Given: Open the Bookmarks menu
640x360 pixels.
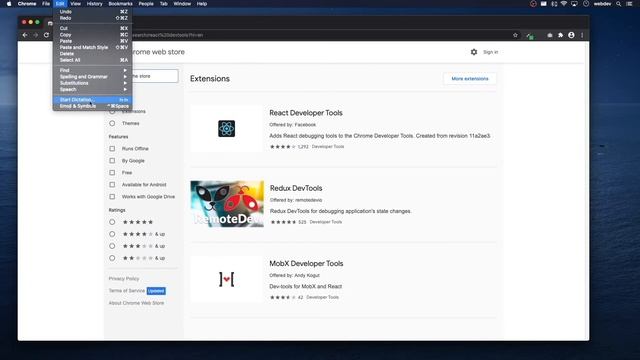Looking at the screenshot, I should tap(120, 4).
